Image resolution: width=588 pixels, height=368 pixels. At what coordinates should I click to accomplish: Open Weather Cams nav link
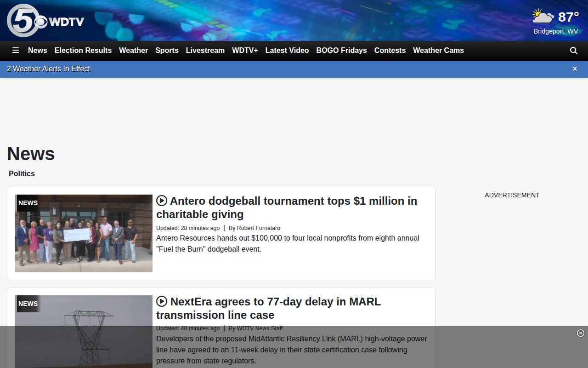438,51
